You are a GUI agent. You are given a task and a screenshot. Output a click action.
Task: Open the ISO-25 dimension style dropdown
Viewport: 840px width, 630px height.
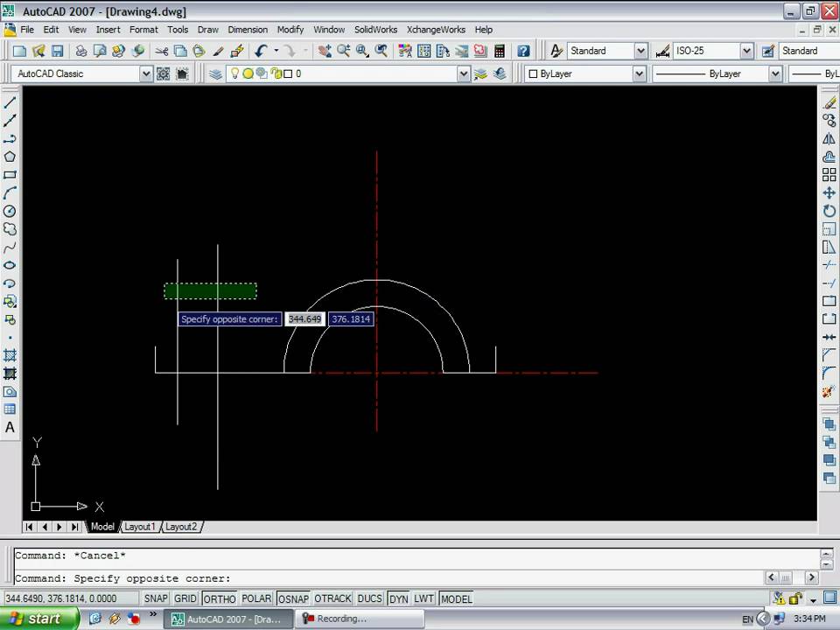[746, 52]
